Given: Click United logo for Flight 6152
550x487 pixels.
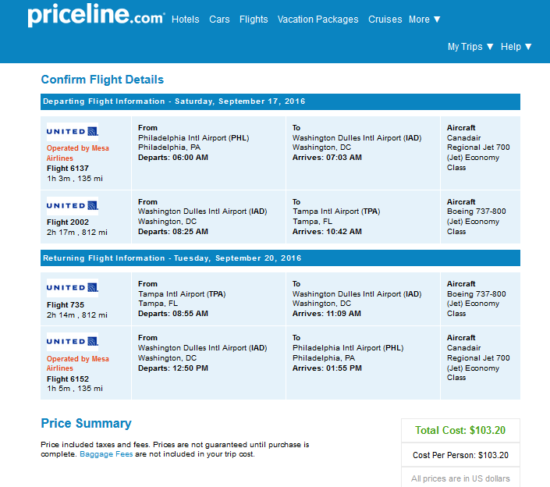Looking at the screenshot, I should 72,341.
